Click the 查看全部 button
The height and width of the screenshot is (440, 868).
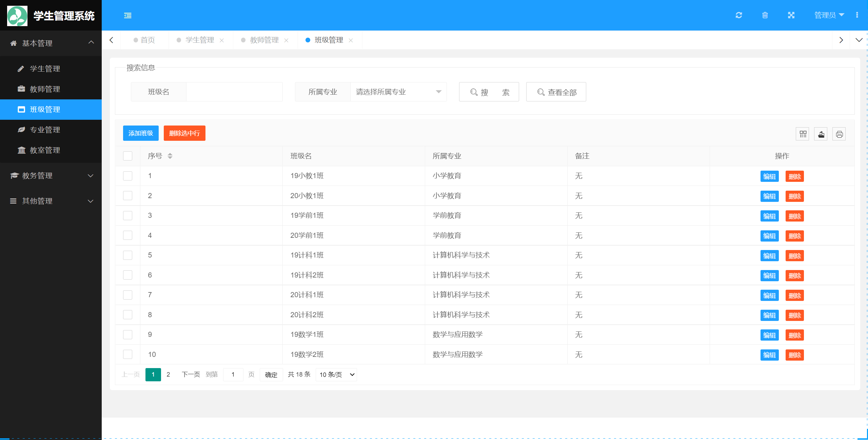(x=556, y=92)
